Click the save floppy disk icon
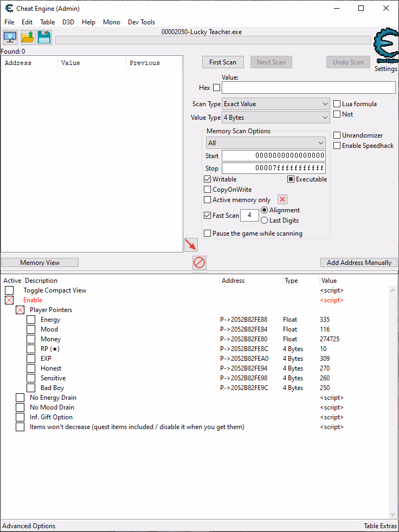Image resolution: width=399 pixels, height=532 pixels. click(44, 37)
